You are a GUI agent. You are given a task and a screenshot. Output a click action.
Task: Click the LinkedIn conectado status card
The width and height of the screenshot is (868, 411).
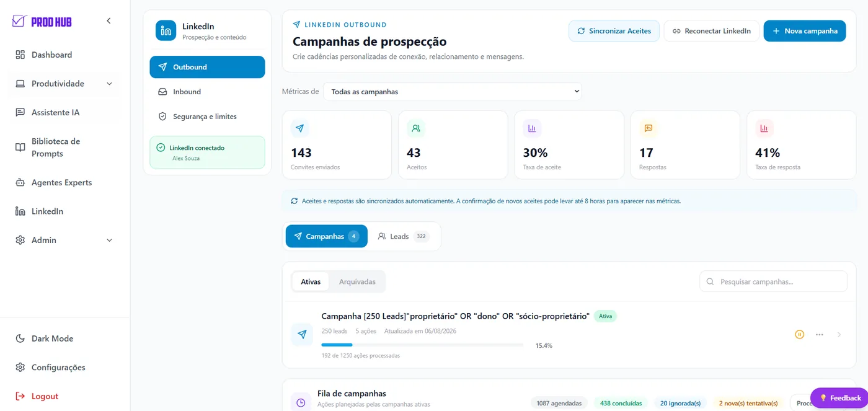click(x=207, y=152)
